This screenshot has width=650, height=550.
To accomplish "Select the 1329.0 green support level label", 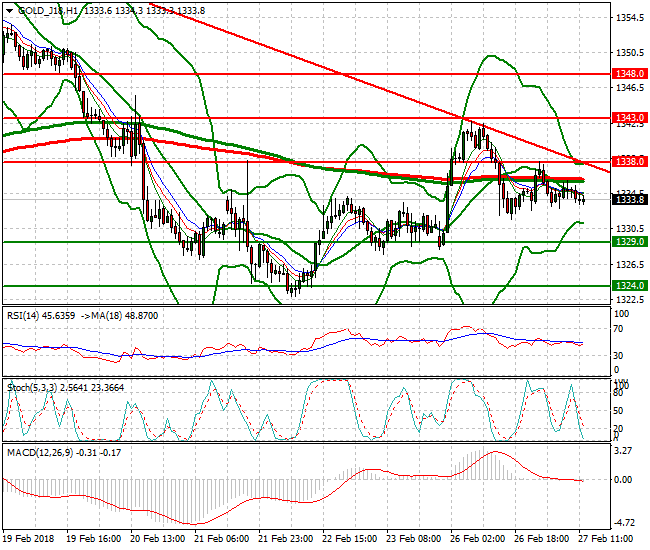I will point(629,242).
